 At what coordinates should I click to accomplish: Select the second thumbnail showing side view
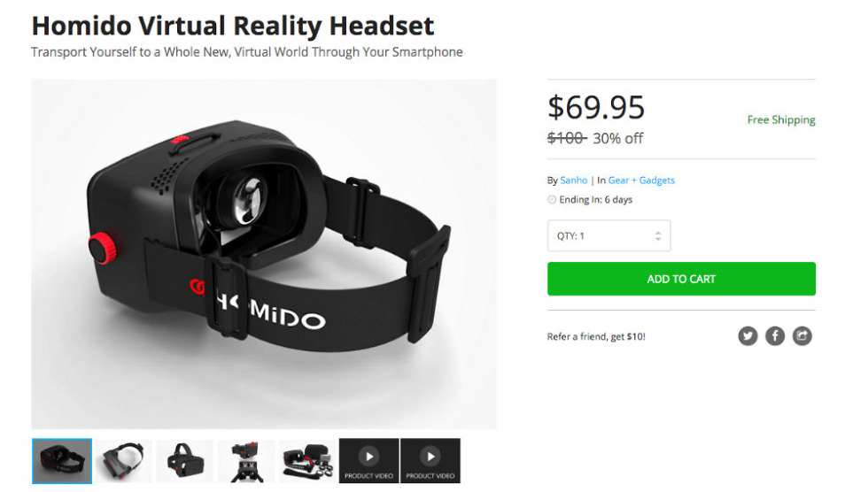[x=123, y=461]
